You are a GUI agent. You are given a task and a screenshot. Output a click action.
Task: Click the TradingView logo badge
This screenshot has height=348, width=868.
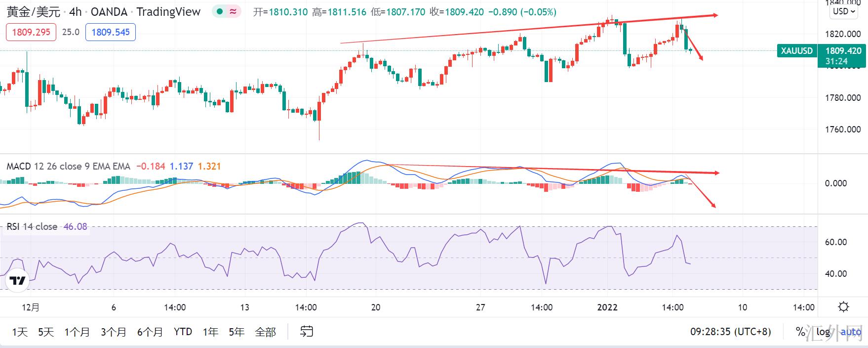coord(18,281)
